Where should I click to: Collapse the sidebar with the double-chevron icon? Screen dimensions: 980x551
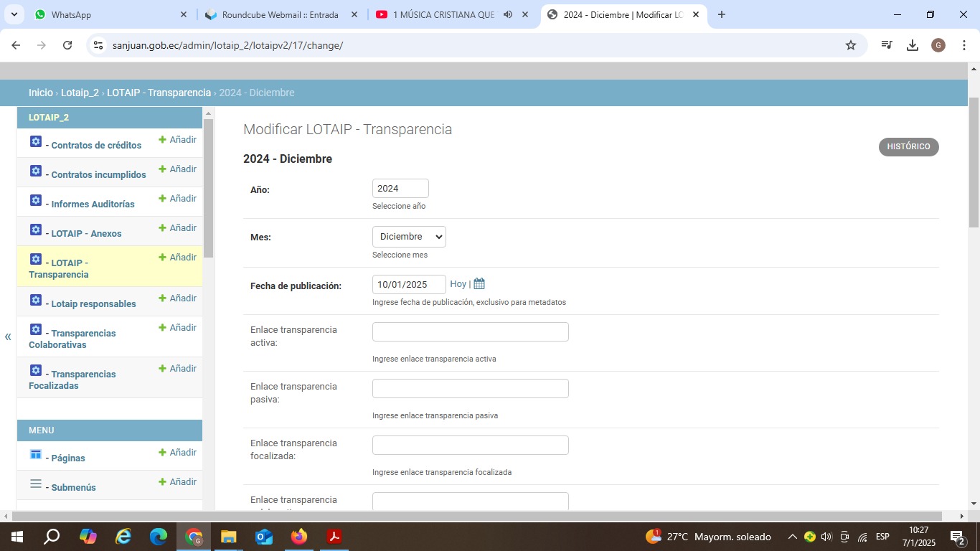8,336
